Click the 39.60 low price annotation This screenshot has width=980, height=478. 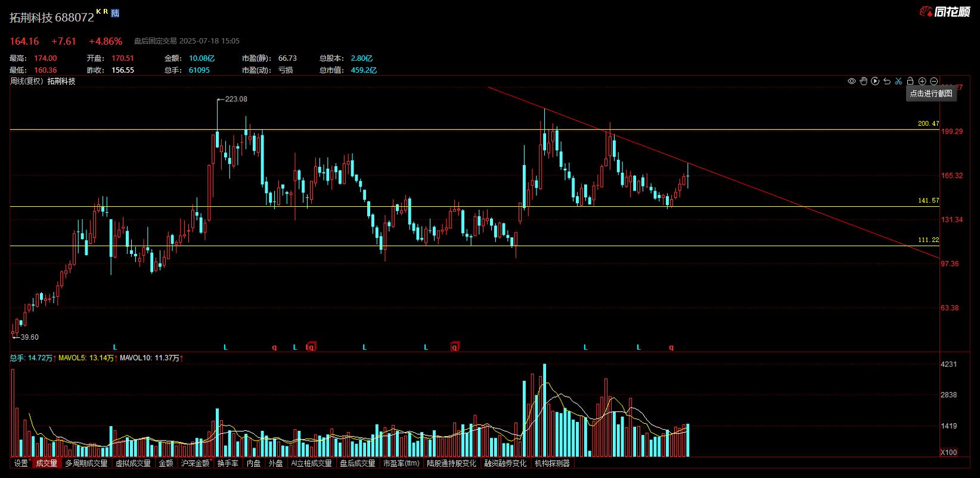click(30, 337)
